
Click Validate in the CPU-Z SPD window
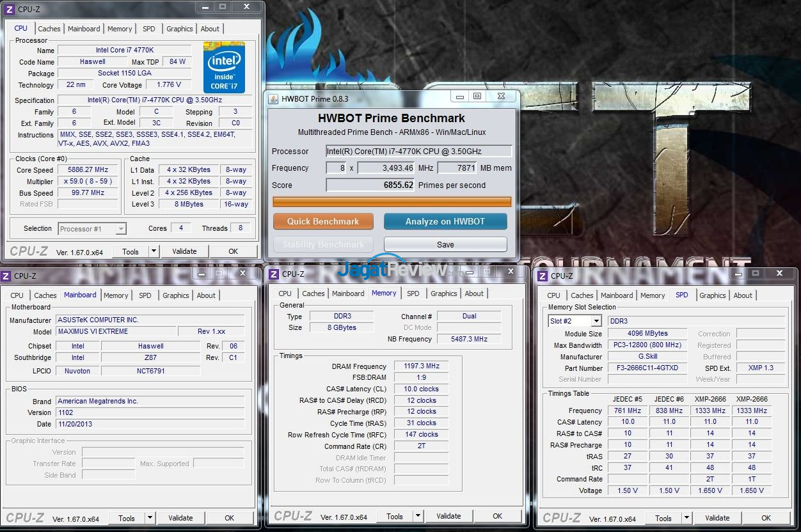tap(717, 518)
